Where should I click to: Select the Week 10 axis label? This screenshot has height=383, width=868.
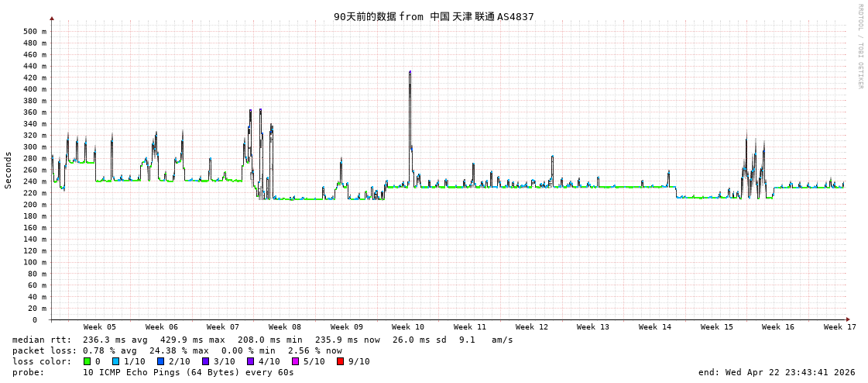tap(408, 327)
